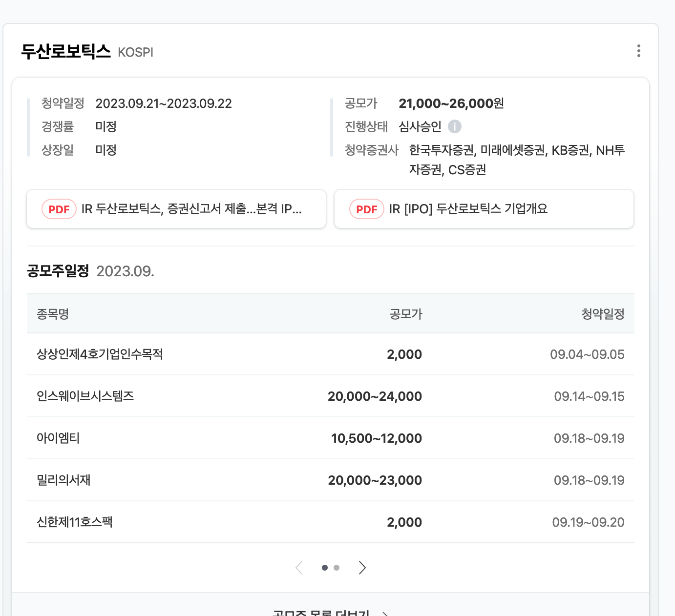The height and width of the screenshot is (616, 675).
Task: Go to previous page of IPO schedule
Action: tap(299, 568)
